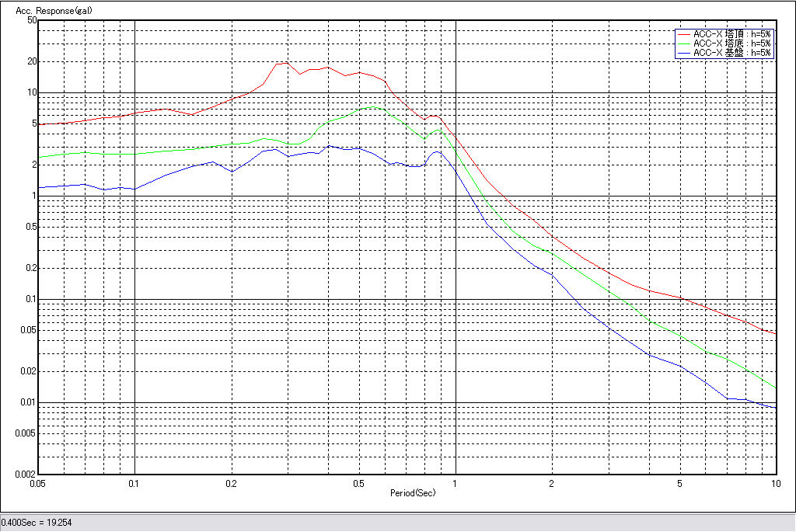Click the 20 label on the vertical axis

(x=32, y=61)
